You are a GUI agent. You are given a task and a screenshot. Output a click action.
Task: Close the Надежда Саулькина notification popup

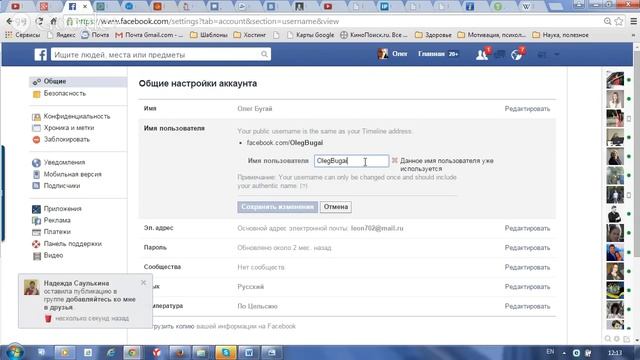[x=143, y=282]
